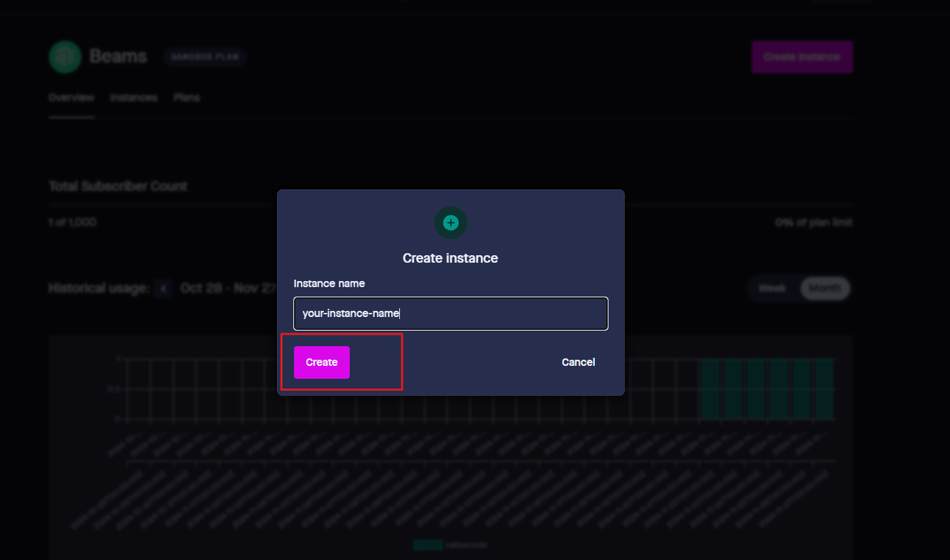This screenshot has height=560, width=950.
Task: Switch to the Instances tab
Action: (134, 98)
